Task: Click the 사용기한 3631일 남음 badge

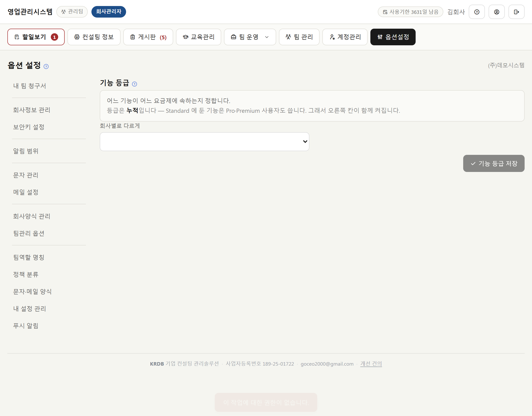Action: click(410, 12)
